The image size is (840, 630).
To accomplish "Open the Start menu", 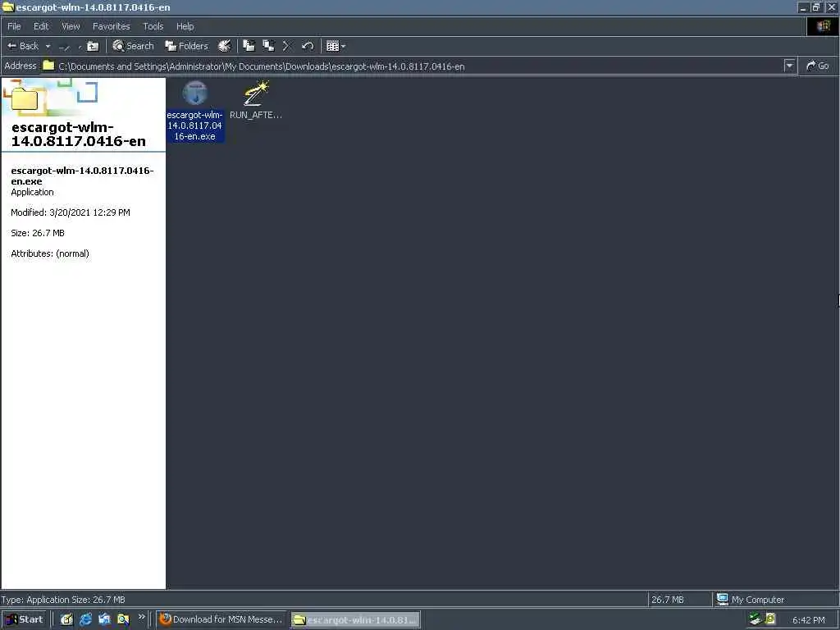I will click(x=25, y=619).
